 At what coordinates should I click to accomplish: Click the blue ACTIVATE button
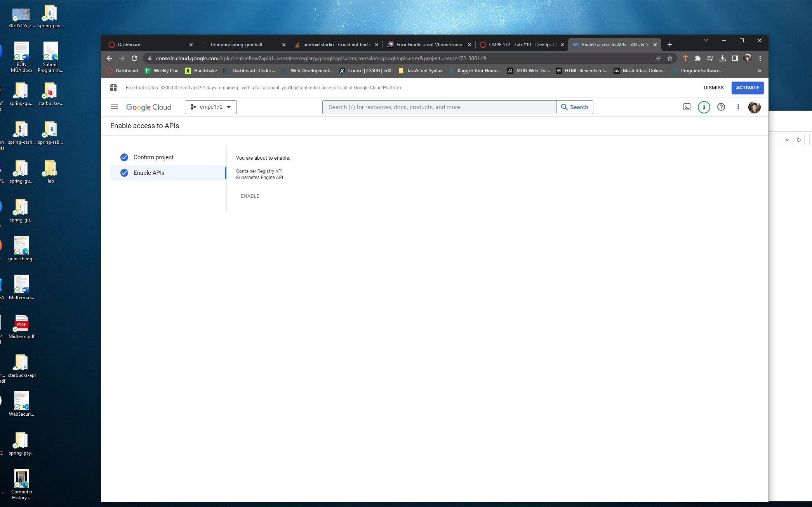click(747, 88)
